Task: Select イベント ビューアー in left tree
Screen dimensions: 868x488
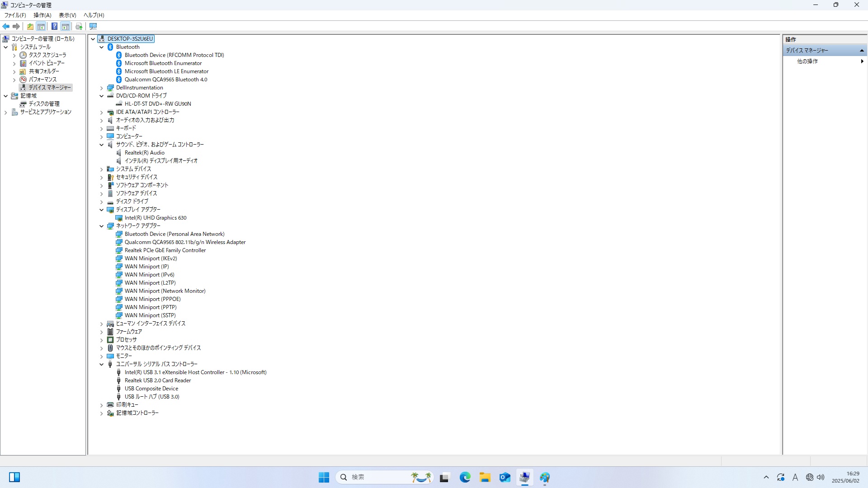Action: pyautogui.click(x=47, y=63)
